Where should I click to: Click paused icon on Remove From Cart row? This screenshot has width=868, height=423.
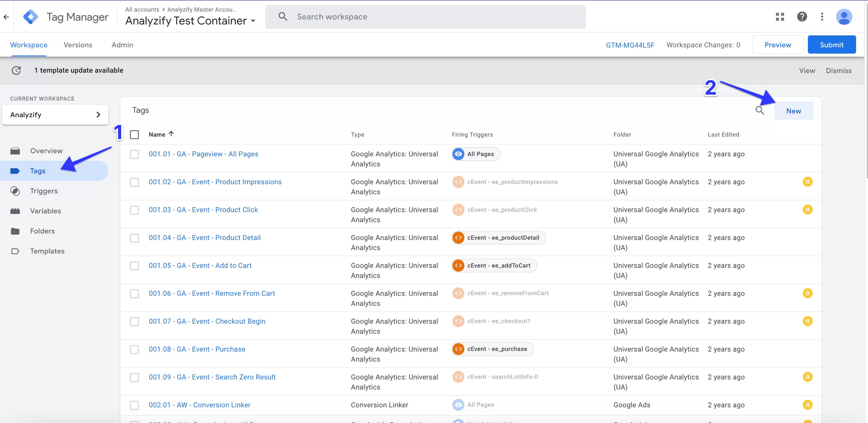[807, 294]
